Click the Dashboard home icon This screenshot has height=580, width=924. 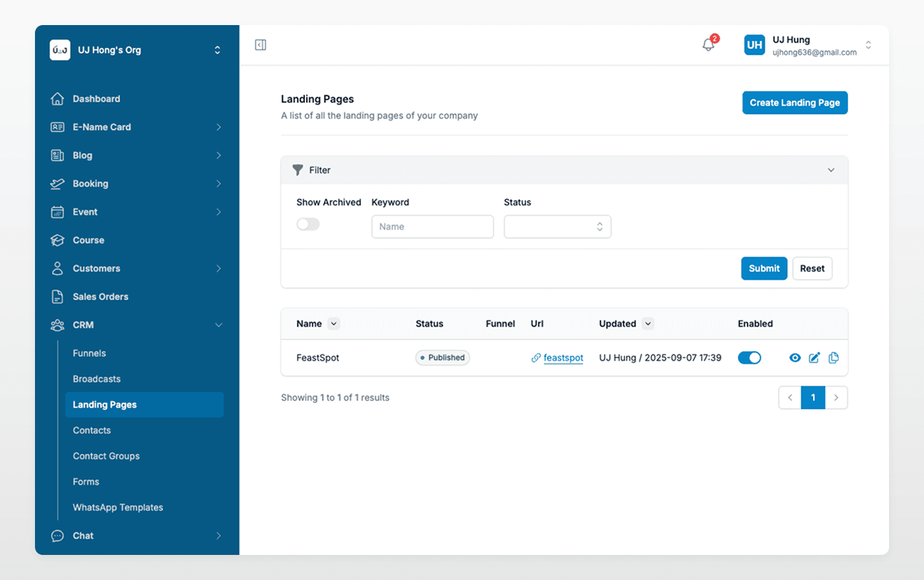[57, 99]
